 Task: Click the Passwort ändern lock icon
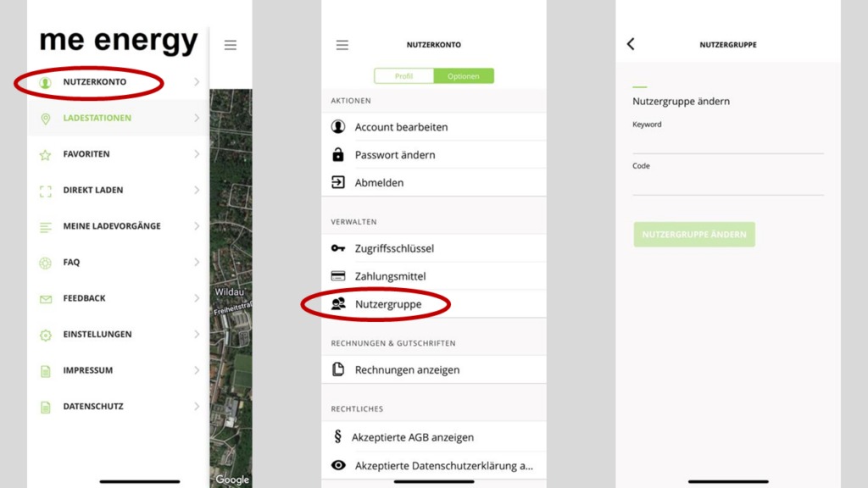pyautogui.click(x=338, y=155)
